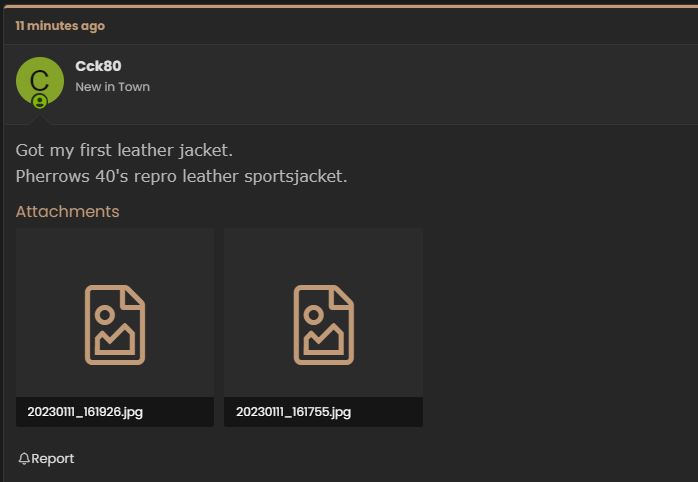Click the Attachments heading

[x=68, y=211]
